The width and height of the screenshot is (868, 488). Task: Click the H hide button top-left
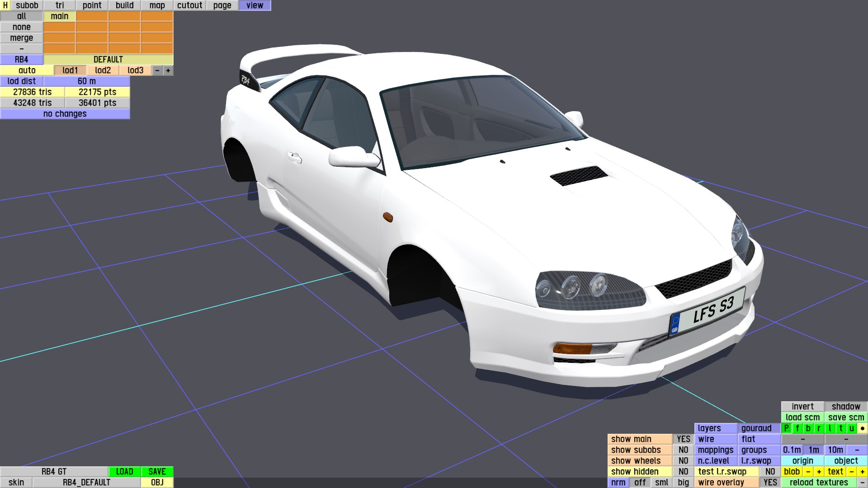click(5, 5)
